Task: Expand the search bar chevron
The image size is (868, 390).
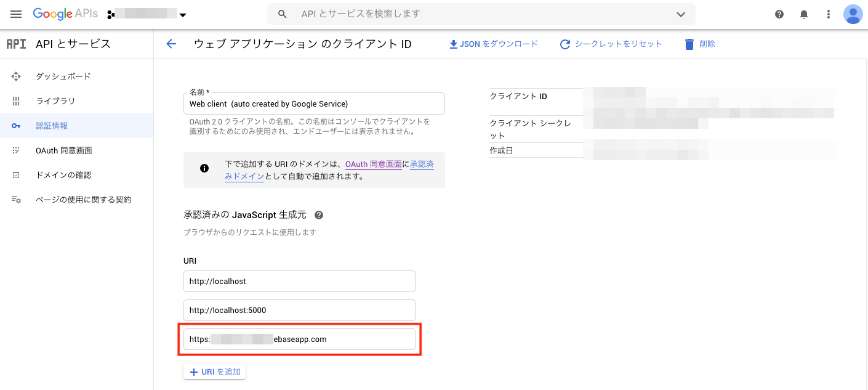Action: [x=681, y=14]
